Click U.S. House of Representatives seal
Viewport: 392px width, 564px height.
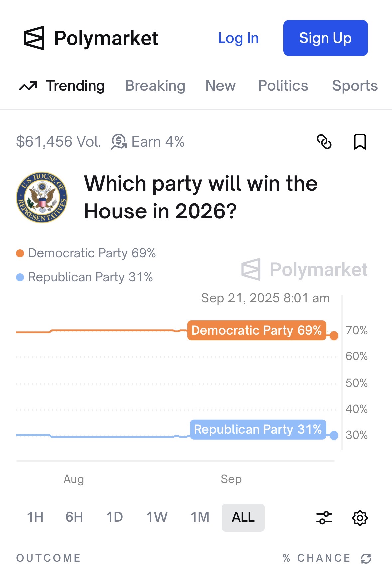pyautogui.click(x=42, y=198)
